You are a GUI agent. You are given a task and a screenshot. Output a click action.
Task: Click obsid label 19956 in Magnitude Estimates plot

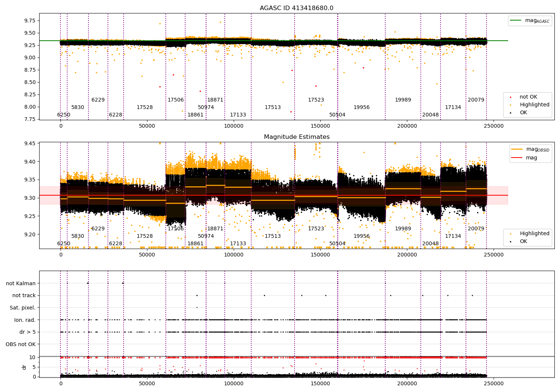(x=361, y=236)
